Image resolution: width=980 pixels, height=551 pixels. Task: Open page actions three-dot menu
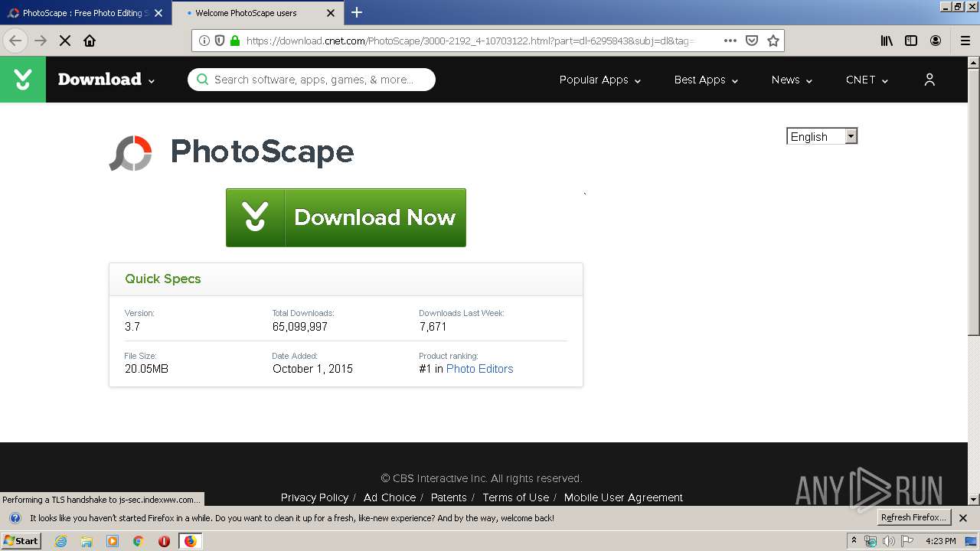point(730,41)
